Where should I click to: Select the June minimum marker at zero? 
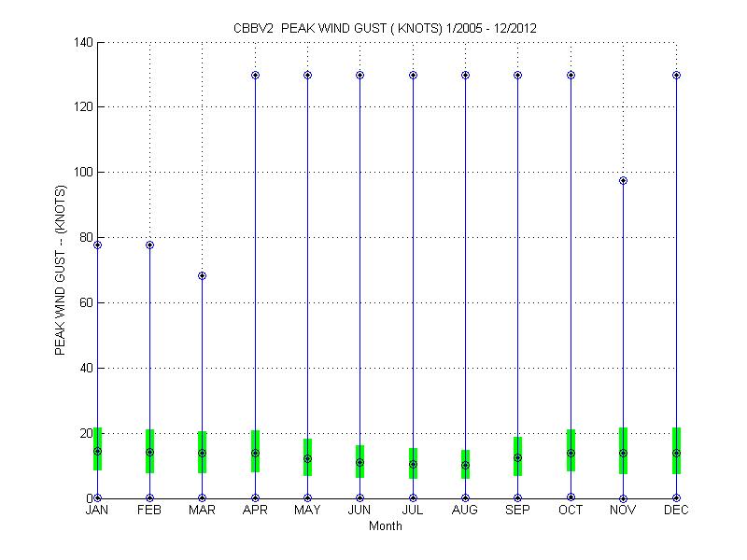pyautogui.click(x=359, y=498)
